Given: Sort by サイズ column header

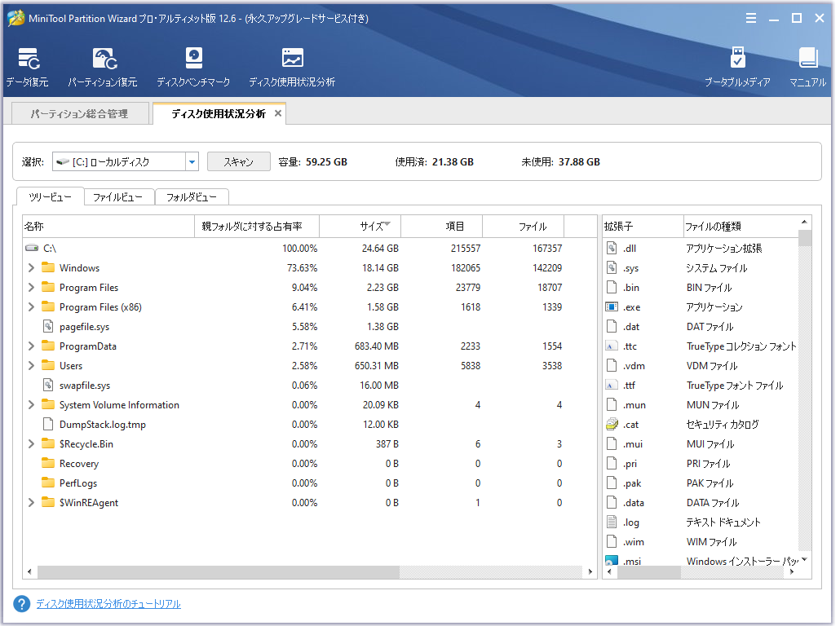Looking at the screenshot, I should pyautogui.click(x=360, y=226).
